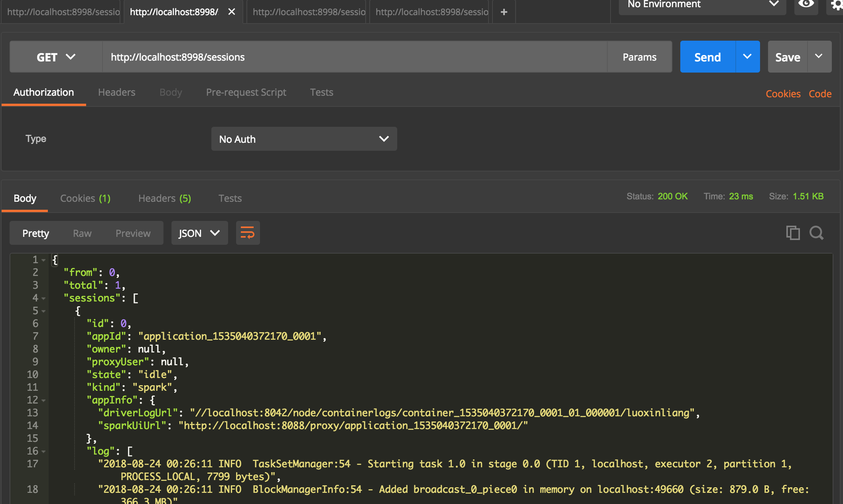Toggle line wrap in response body
This screenshot has width=843, height=504.
pyautogui.click(x=248, y=233)
